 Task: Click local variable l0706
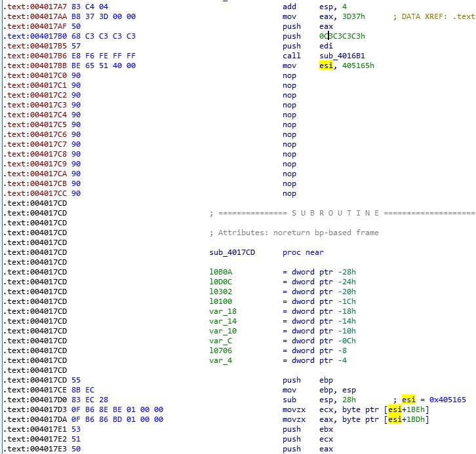[x=221, y=350]
